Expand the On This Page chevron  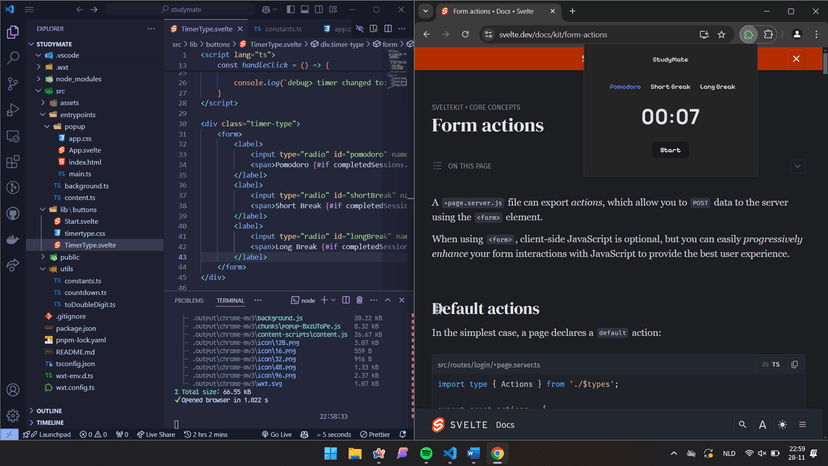[797, 166]
